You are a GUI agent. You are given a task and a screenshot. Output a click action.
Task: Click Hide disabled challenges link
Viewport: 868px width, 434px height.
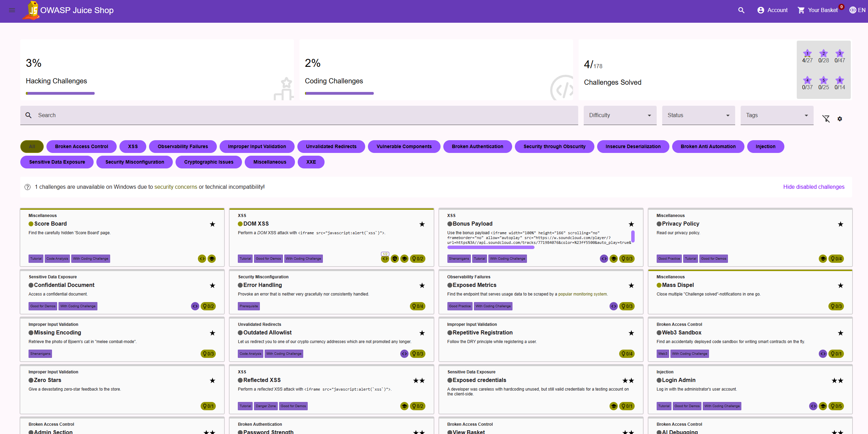pos(814,187)
